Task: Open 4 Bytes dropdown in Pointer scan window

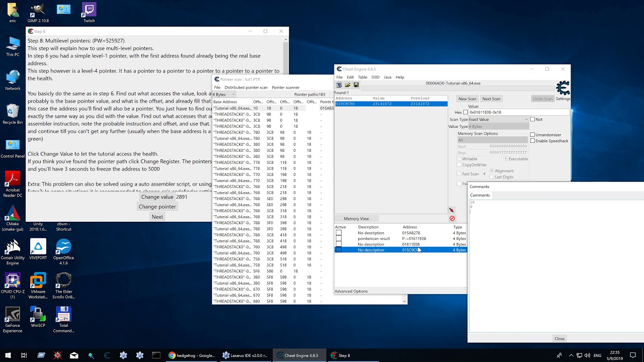Action: click(x=223, y=95)
